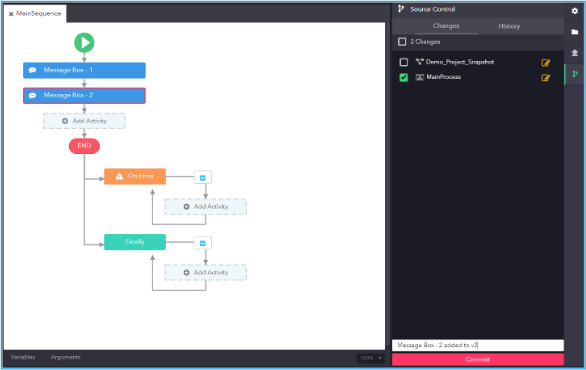Viewport: 586px width, 370px height.
Task: Uncheck the MainProcess checkbox
Action: click(x=404, y=77)
